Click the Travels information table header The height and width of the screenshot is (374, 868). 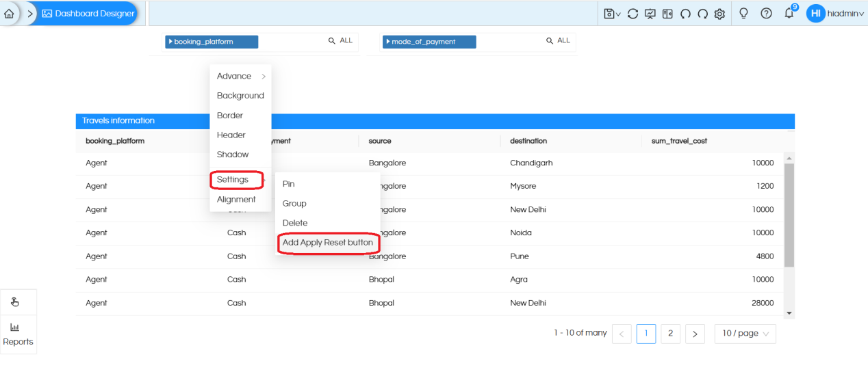click(x=435, y=121)
